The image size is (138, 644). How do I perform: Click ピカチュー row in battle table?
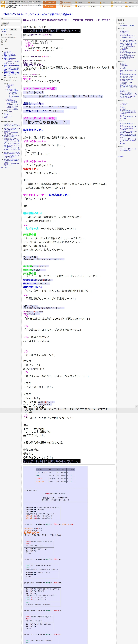[x=55, y=481]
